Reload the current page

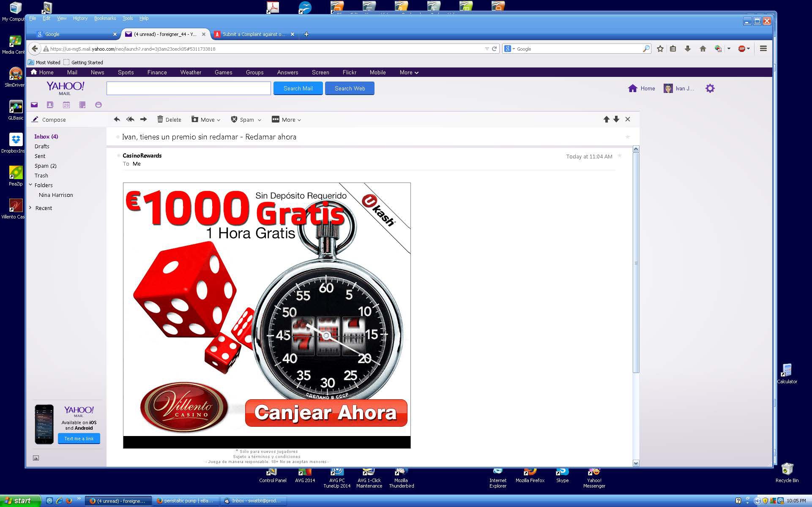click(494, 49)
